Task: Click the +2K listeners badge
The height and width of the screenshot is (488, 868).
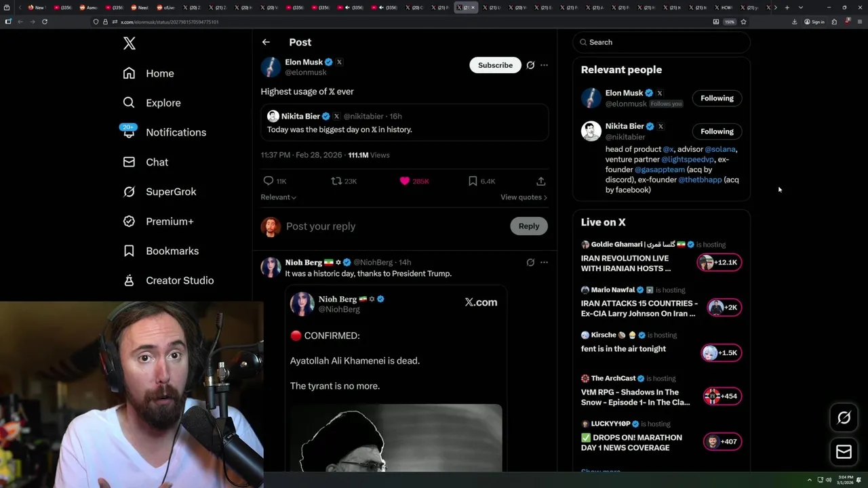Action: [723, 308]
